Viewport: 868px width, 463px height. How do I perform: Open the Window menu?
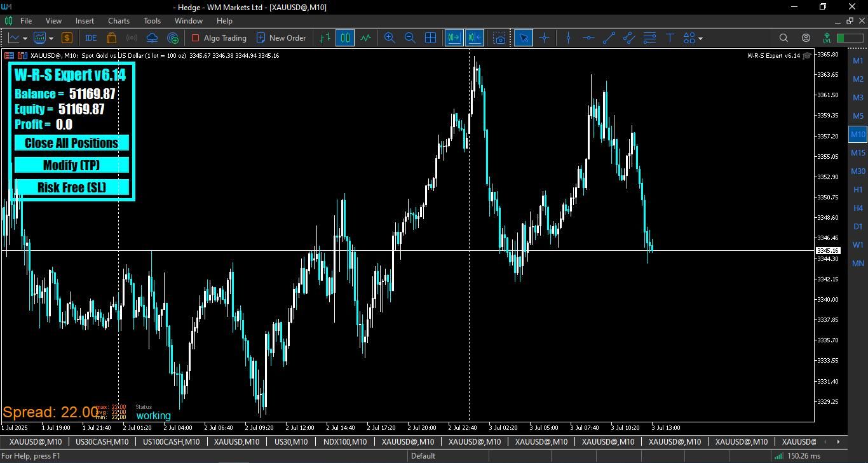189,21
